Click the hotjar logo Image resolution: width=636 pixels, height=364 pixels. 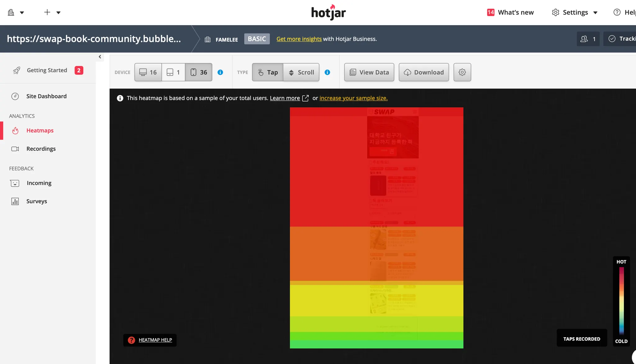point(329,12)
